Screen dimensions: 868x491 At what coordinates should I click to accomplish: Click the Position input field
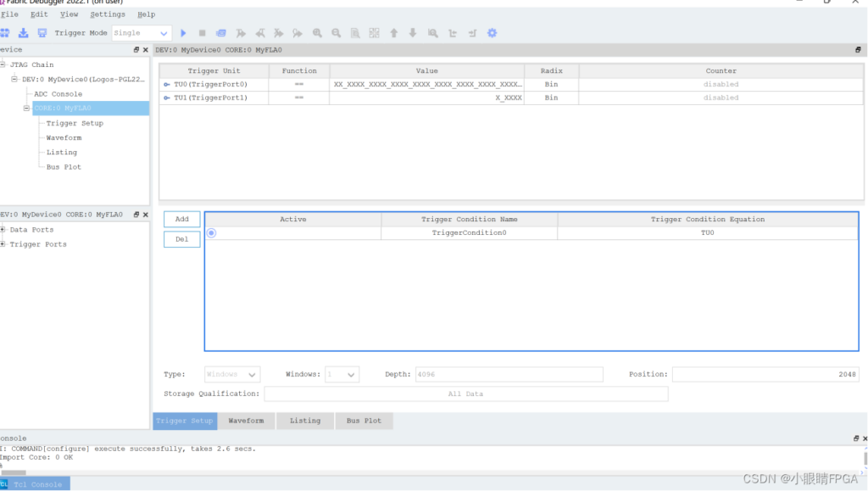pyautogui.click(x=765, y=374)
